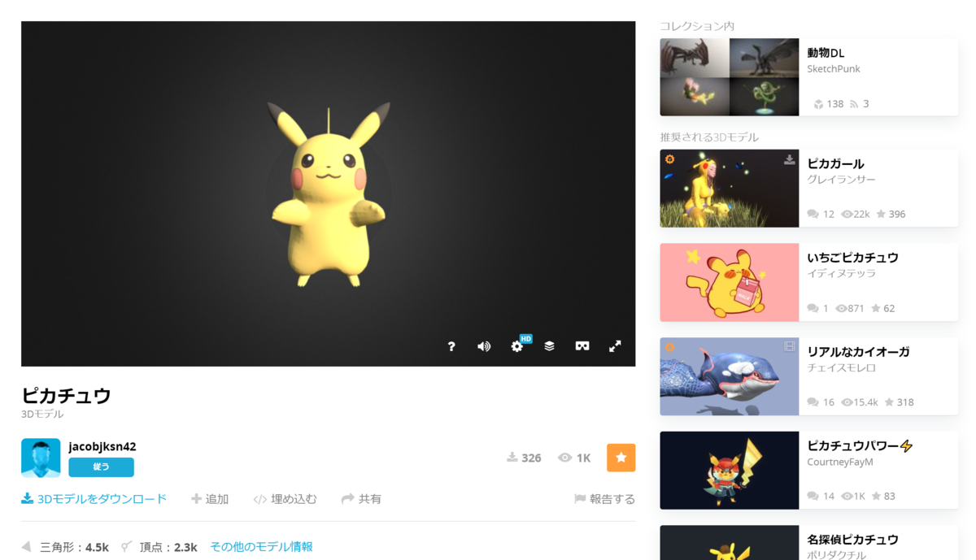
Task: Like the model with the orange star button
Action: 621,458
